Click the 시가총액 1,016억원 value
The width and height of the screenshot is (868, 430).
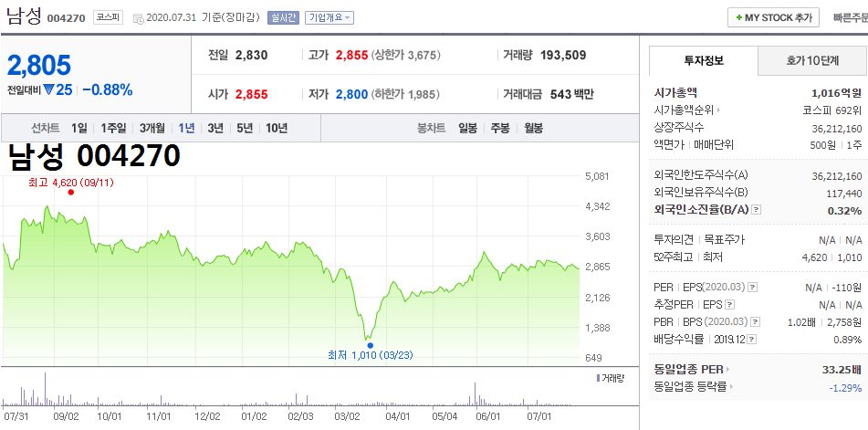tap(836, 93)
